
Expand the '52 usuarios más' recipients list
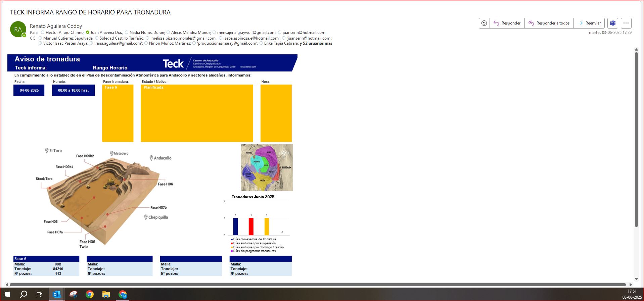point(316,43)
